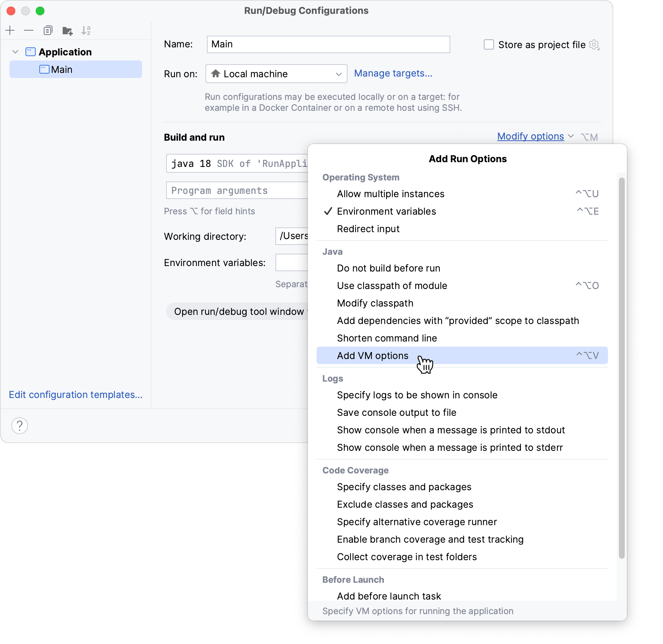Create a new folder for configurations
The height and width of the screenshot is (644, 663).
(x=67, y=31)
